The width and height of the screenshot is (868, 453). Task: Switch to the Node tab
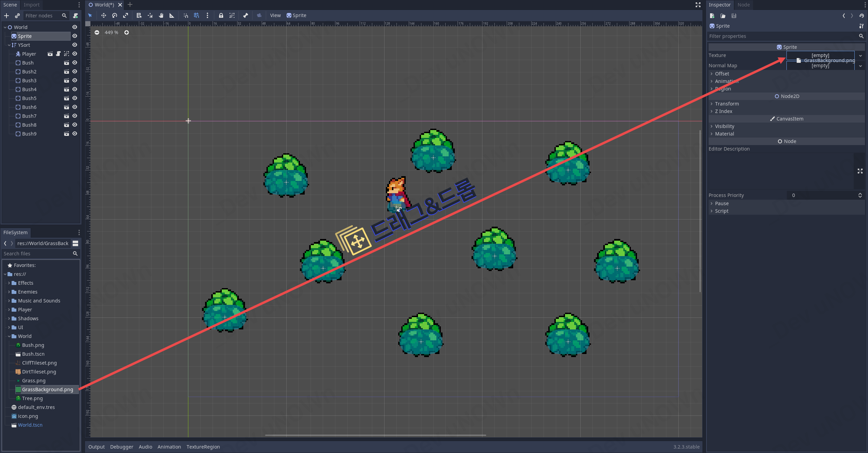pyautogui.click(x=743, y=5)
